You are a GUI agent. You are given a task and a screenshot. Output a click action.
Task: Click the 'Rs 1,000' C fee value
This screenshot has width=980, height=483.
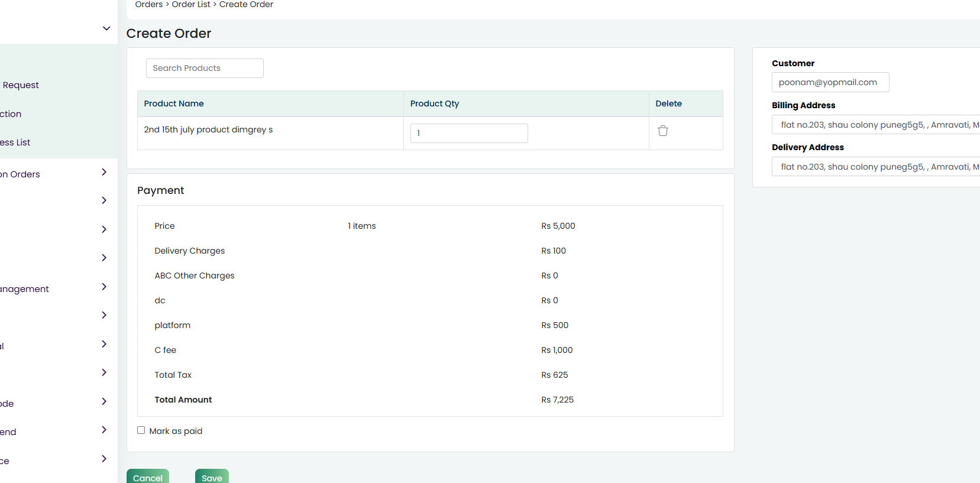[x=557, y=350]
